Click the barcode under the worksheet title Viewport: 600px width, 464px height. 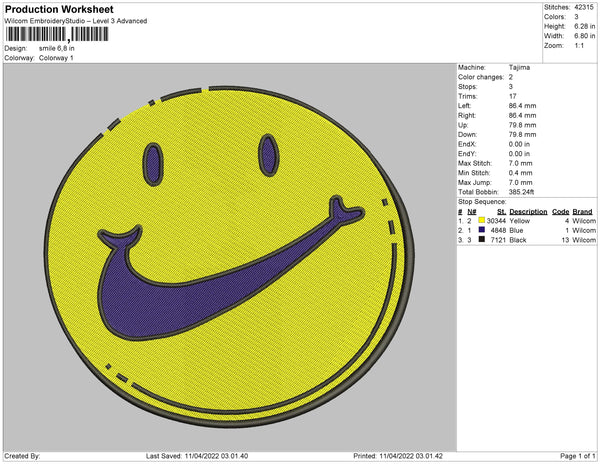coord(57,34)
